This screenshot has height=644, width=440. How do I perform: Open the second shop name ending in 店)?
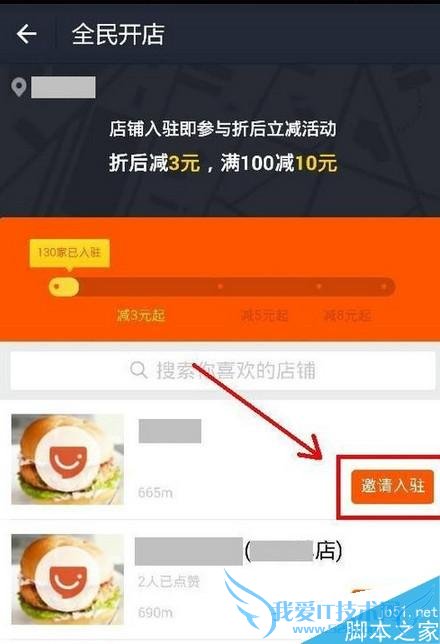pos(238,551)
